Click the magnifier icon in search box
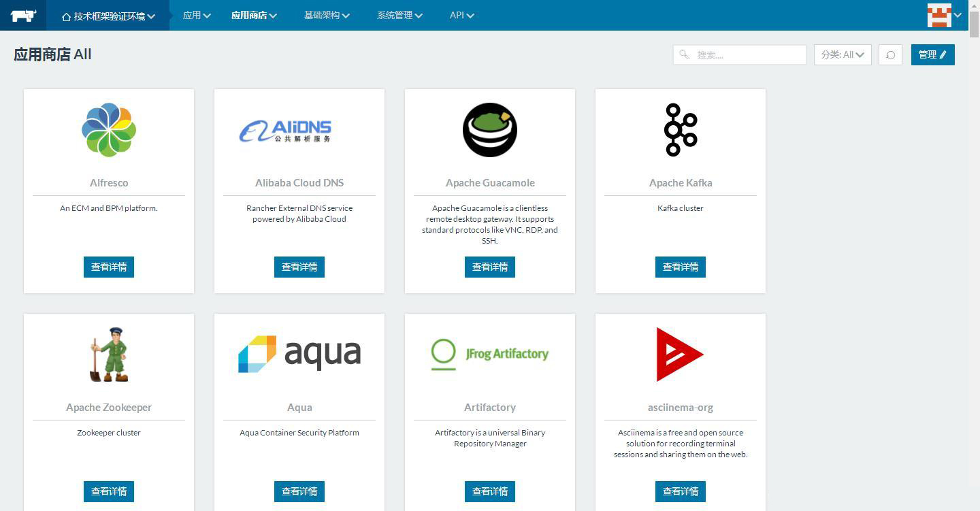Image resolution: width=980 pixels, height=511 pixels. 684,54
